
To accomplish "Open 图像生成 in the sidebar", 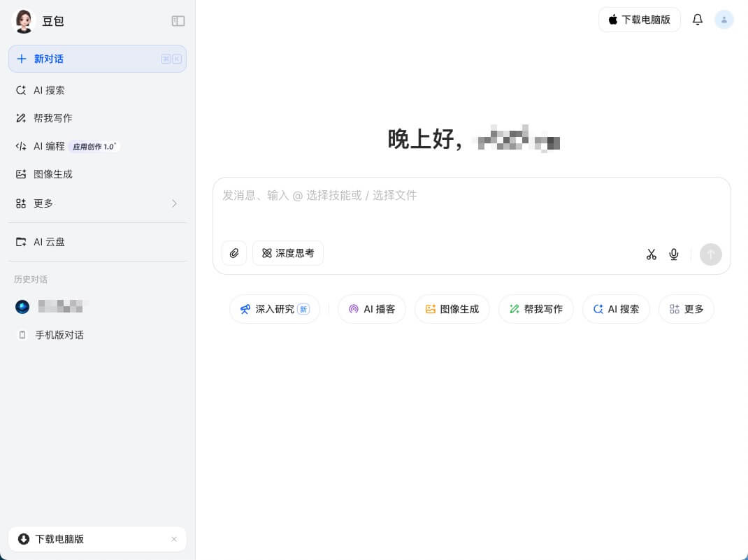I will point(97,174).
